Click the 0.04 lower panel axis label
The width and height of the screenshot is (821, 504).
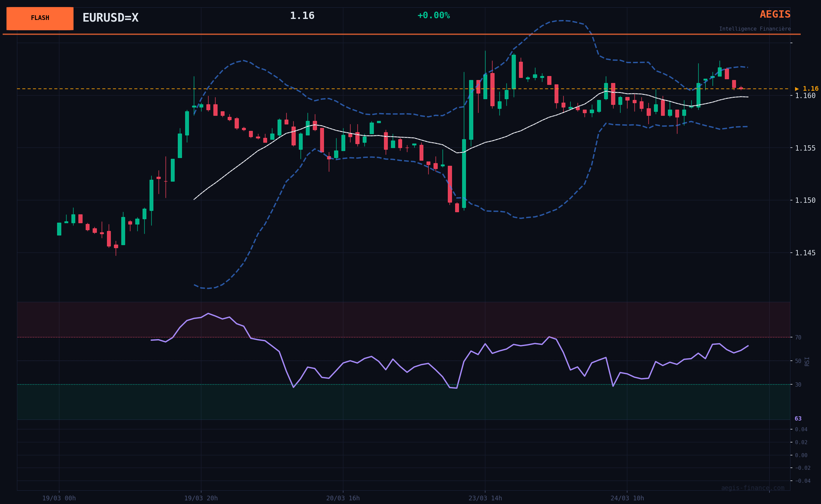(801, 429)
